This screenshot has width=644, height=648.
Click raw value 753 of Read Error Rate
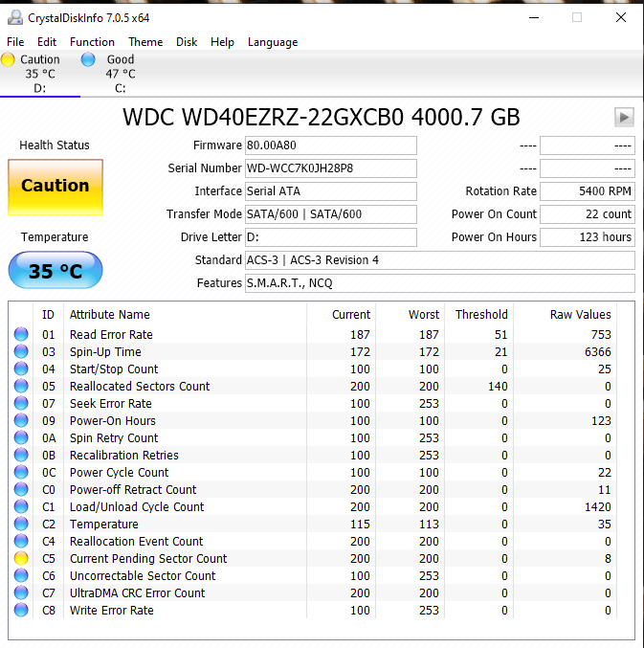click(601, 334)
